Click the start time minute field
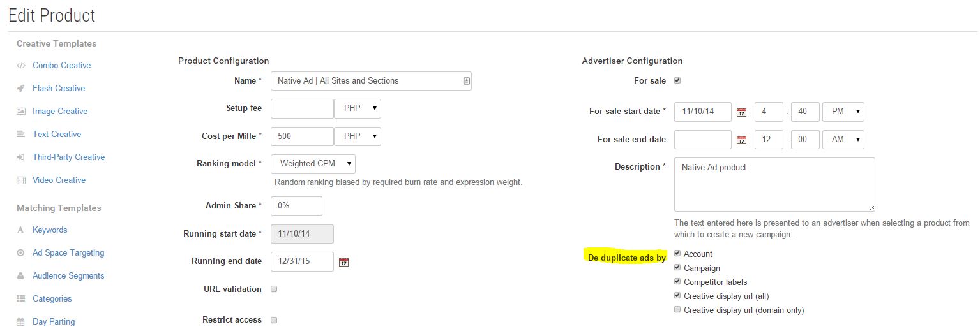 (804, 112)
